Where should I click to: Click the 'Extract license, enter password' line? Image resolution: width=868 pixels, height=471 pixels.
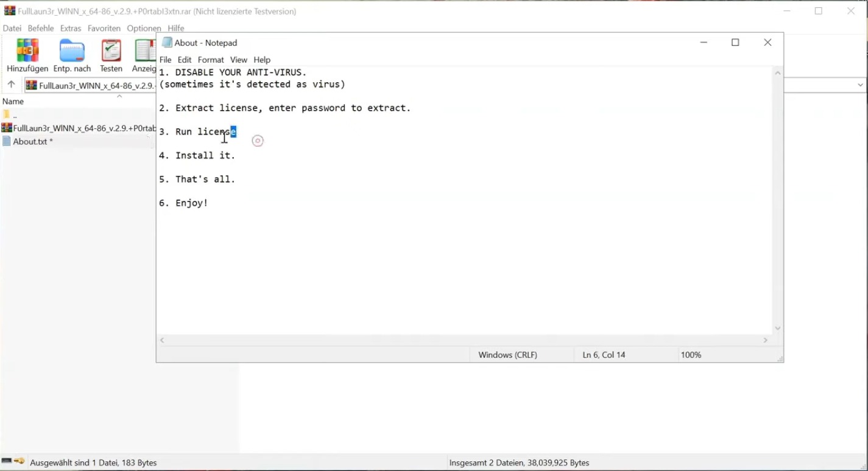285,108
